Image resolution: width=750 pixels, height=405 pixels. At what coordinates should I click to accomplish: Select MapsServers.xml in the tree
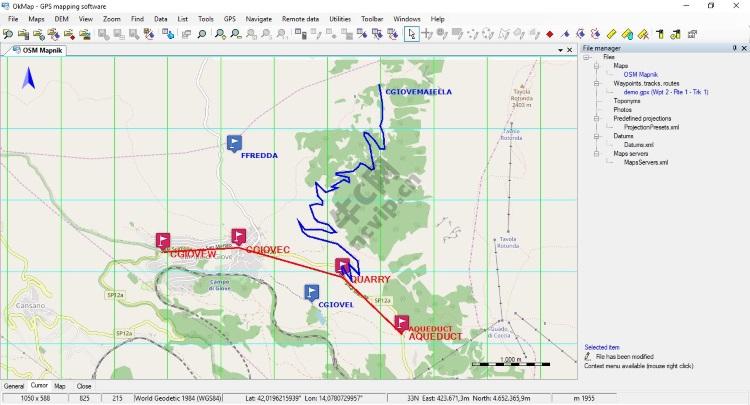coord(646,163)
